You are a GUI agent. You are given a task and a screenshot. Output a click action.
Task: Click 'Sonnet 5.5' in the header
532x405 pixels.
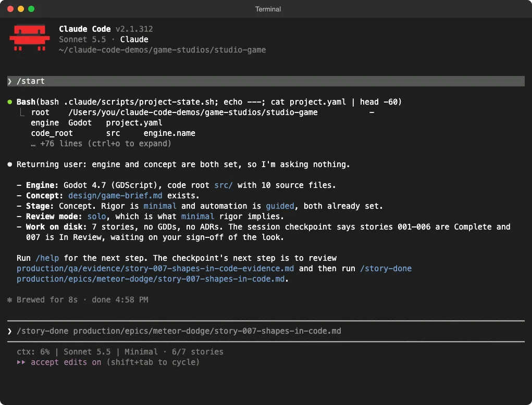[x=82, y=40]
